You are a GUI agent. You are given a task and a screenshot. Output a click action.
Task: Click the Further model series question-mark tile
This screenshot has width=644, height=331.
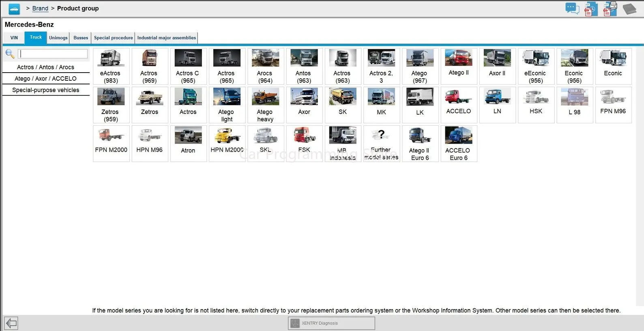(x=382, y=143)
